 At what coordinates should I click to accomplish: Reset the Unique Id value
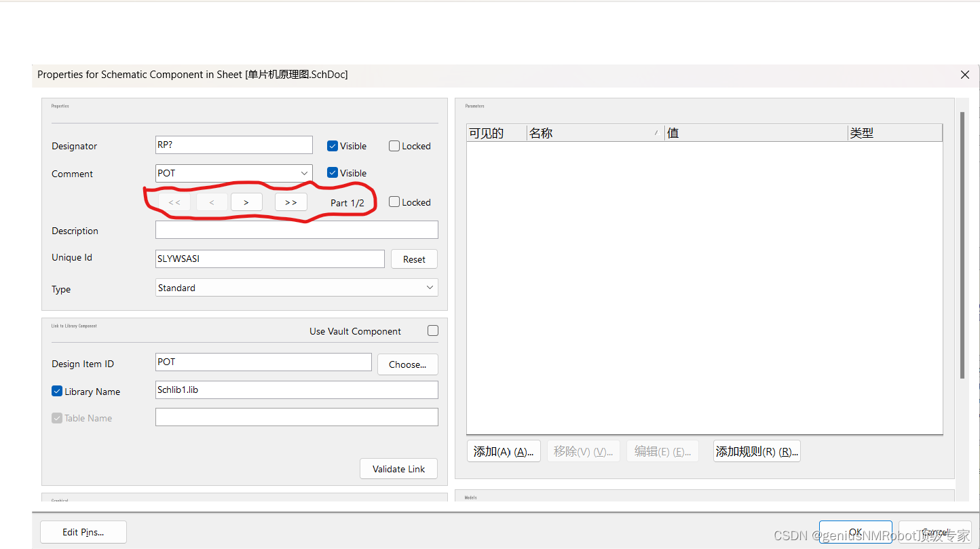(414, 259)
